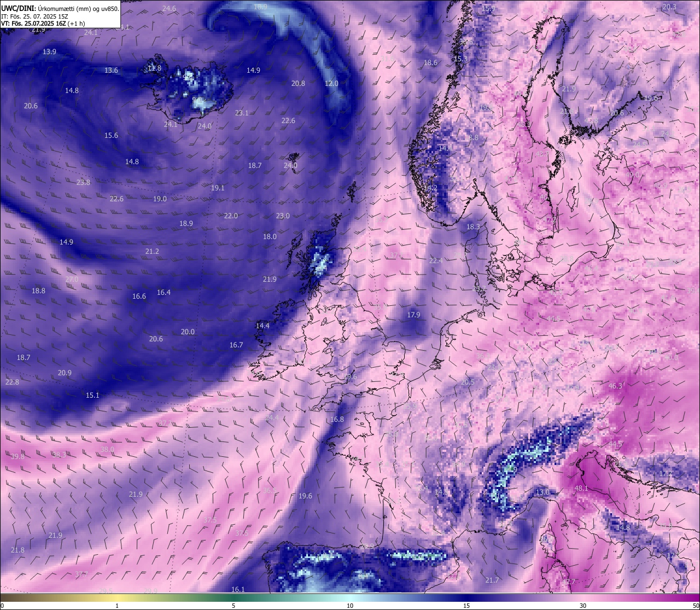Click the map value 20.0
The width and height of the screenshot is (700, 610).
(188, 332)
